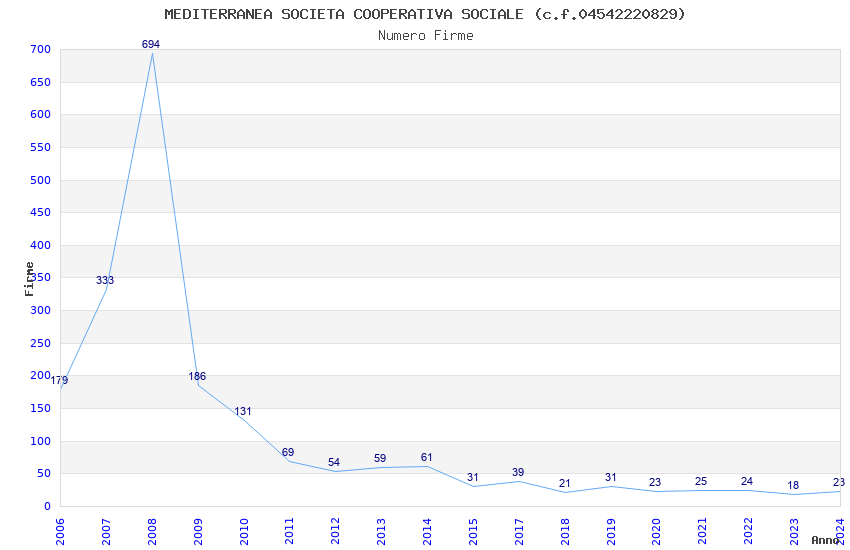Click the 186 data label for 2009

[197, 376]
